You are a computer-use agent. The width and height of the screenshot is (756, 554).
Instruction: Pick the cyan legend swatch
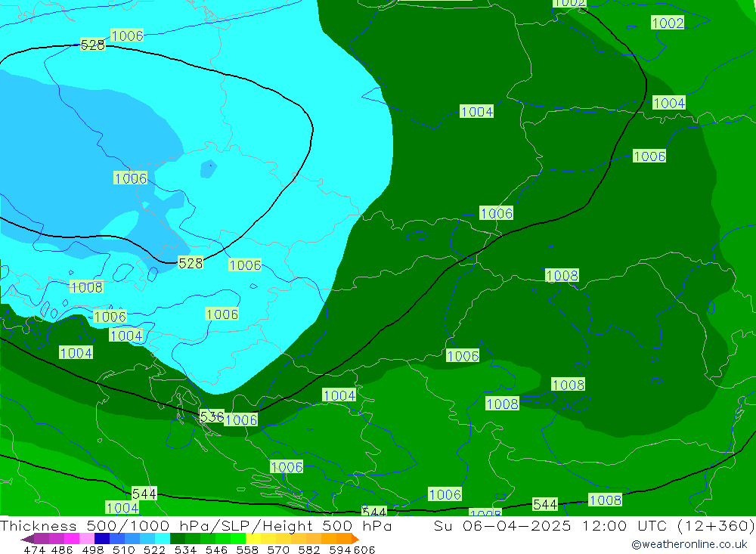click(x=162, y=539)
